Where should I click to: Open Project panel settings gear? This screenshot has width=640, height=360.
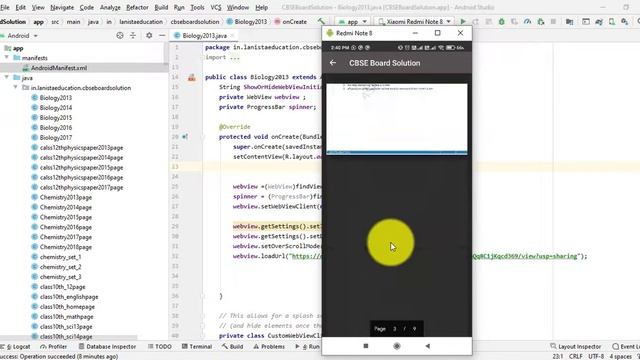pyautogui.click(x=149, y=36)
